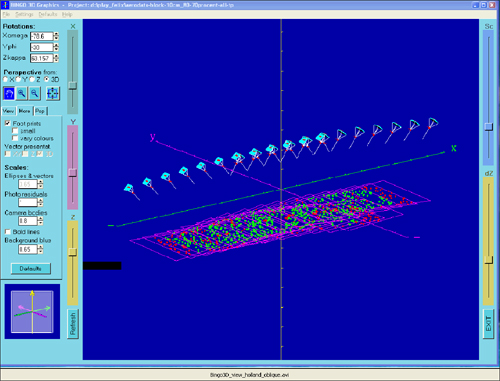Select the rotate/hand tool icon
The height and width of the screenshot is (381, 500).
tap(9, 94)
